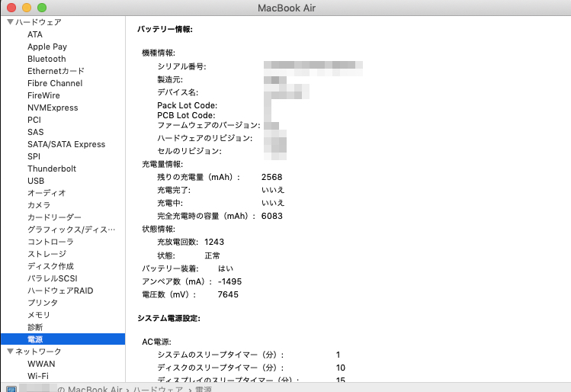Select コントローラ in the sidebar

[x=50, y=242]
